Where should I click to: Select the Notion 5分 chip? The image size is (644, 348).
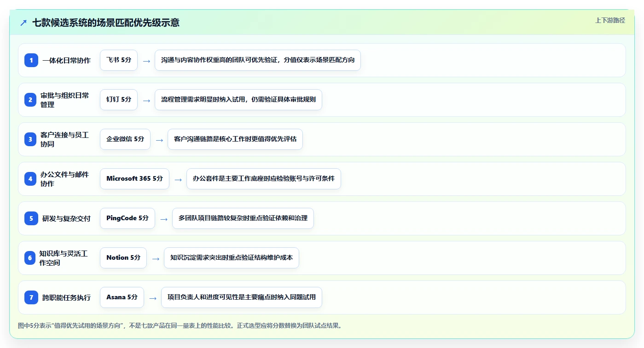point(123,258)
